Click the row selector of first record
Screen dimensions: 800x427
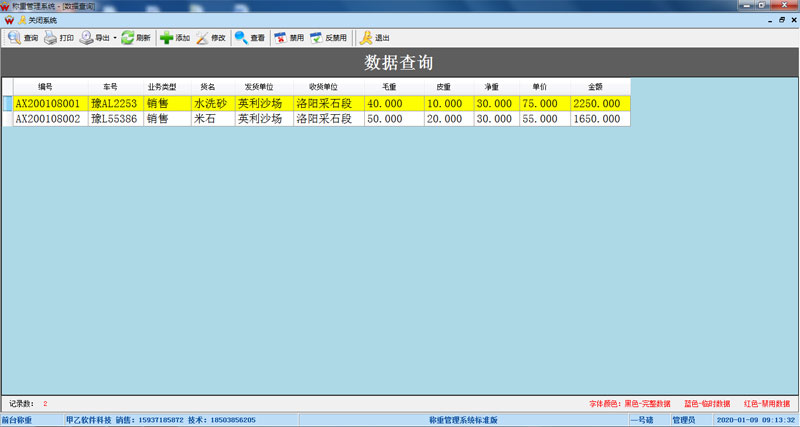[x=6, y=103]
